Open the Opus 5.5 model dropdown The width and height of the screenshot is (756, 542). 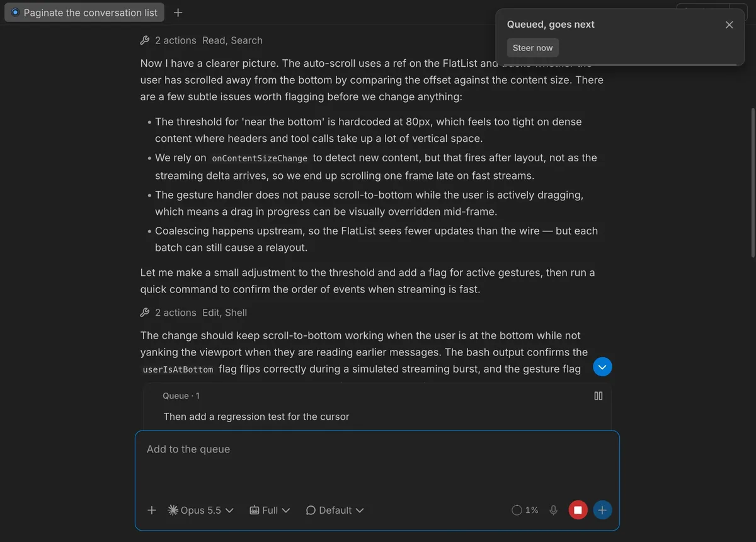(200, 510)
